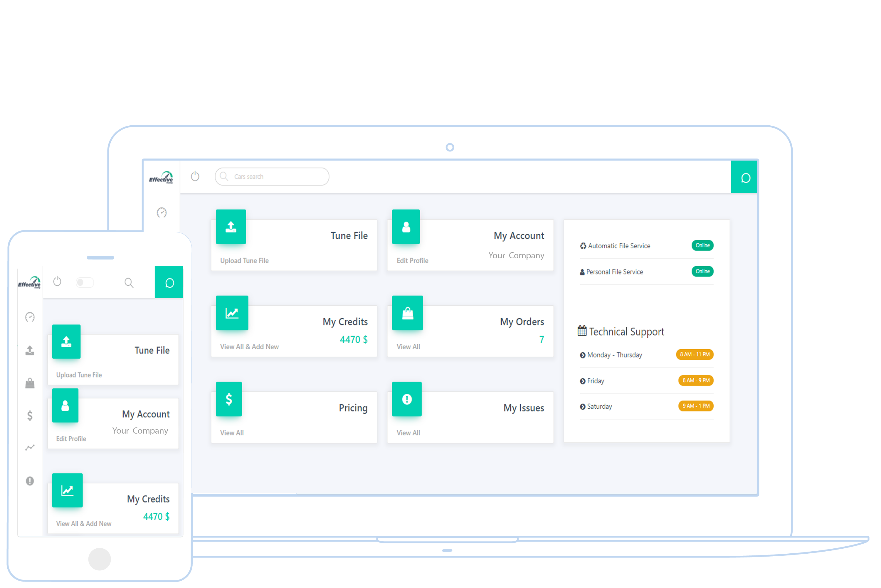Click the phone sidebar upload icon
The image size is (881, 588).
(x=30, y=350)
